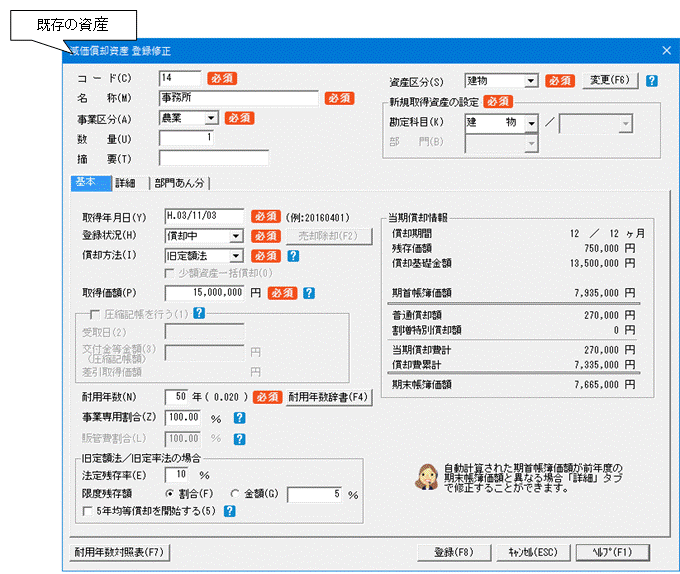Switch to 部門あん分 tab
This screenshot has height=574, width=680.
[180, 183]
